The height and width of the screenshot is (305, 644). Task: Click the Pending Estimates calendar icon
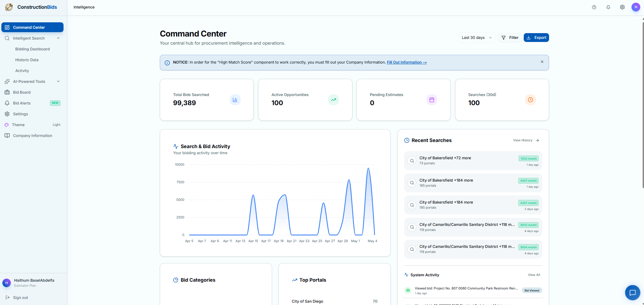click(x=432, y=100)
